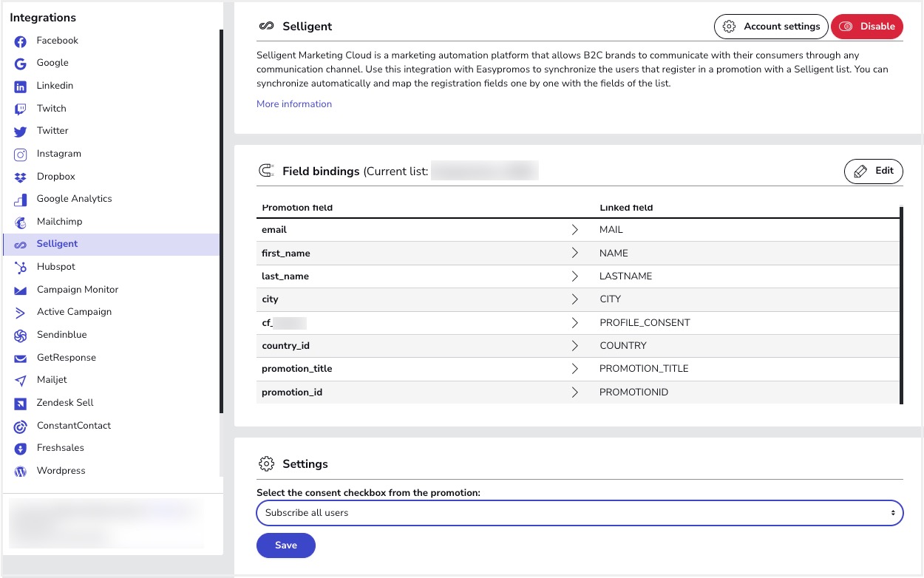Click the Selligent logo in the header panel
This screenshot has width=924, height=578.
(x=266, y=27)
